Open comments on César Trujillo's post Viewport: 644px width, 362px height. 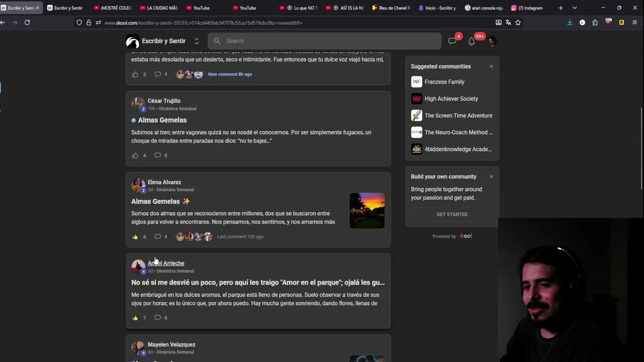157,155
